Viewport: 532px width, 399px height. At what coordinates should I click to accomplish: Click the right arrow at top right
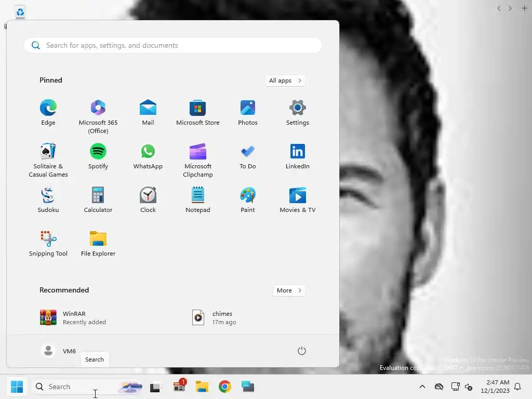coord(510,8)
